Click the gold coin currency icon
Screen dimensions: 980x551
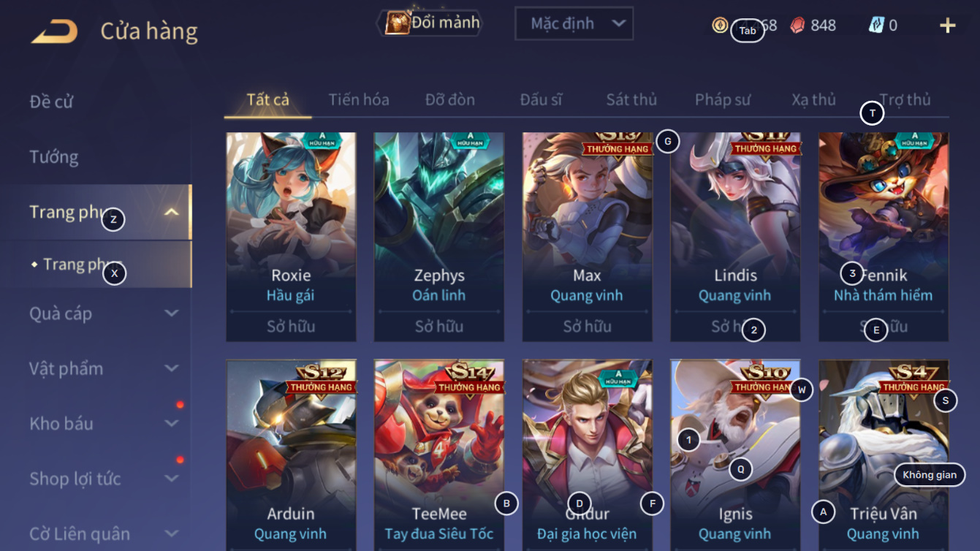(x=720, y=26)
